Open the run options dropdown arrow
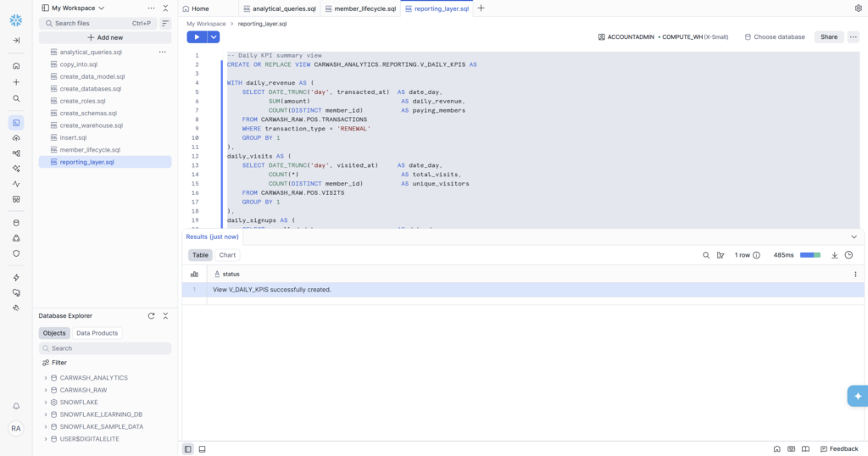 214,37
